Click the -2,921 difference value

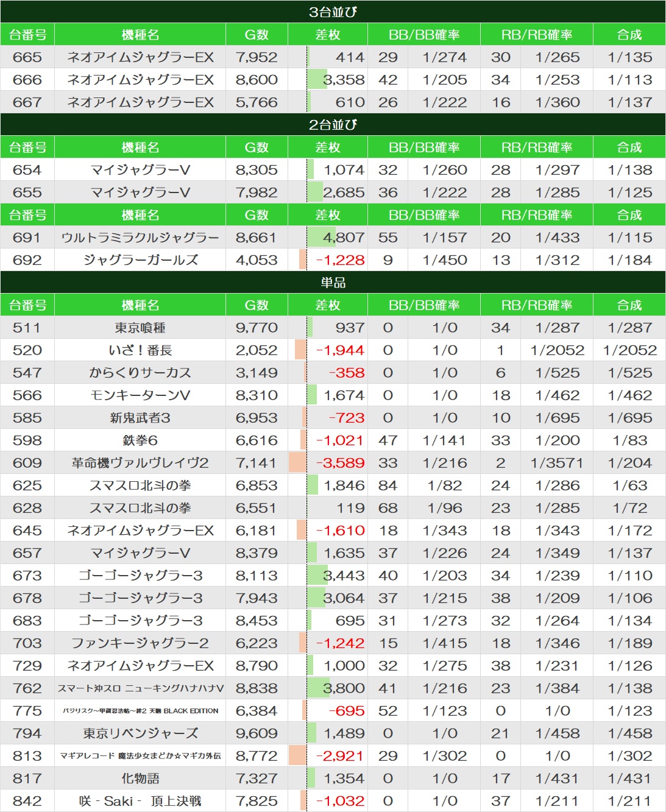point(340,756)
